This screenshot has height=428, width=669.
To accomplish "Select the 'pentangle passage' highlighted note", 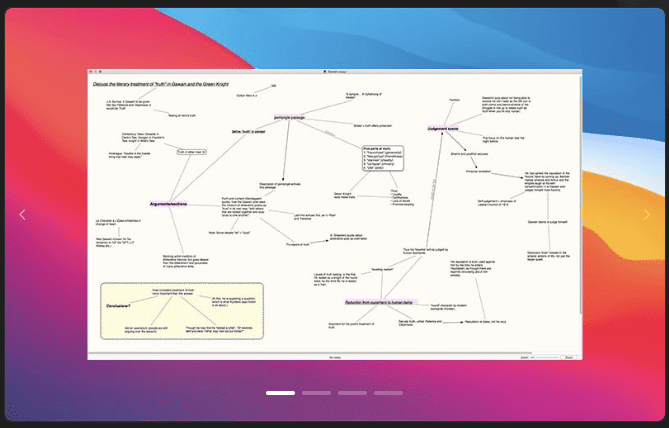I will pyautogui.click(x=289, y=117).
